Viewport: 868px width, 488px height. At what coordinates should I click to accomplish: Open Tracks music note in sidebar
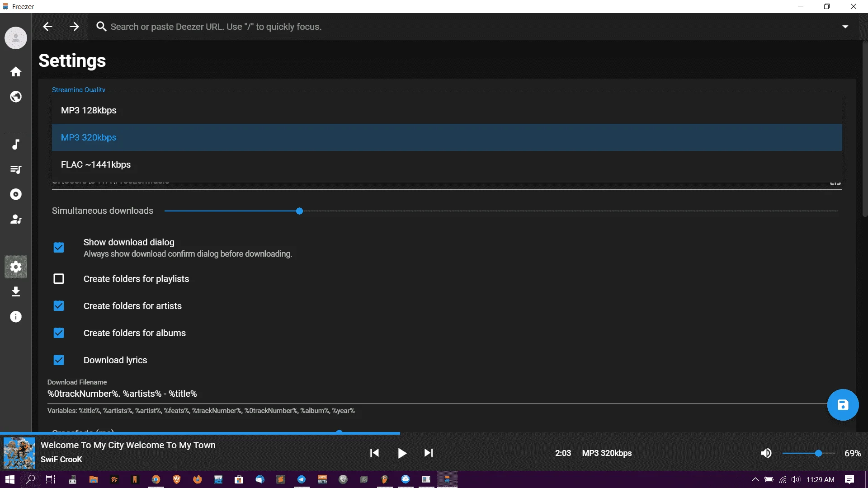[16, 145]
